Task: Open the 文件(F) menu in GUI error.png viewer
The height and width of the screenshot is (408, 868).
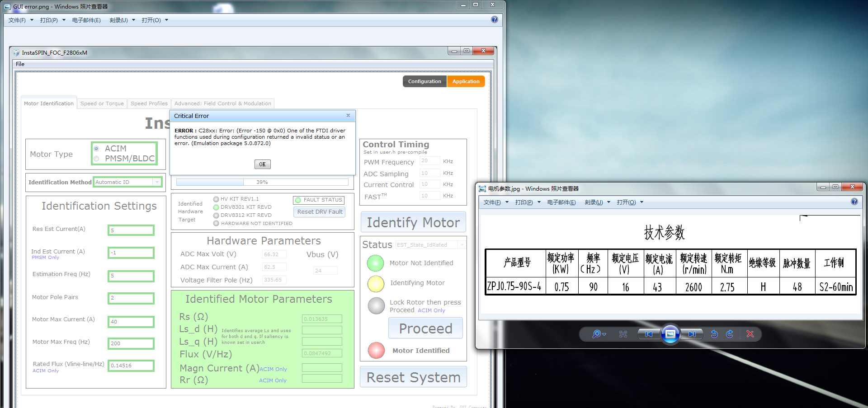Action: 21,20
